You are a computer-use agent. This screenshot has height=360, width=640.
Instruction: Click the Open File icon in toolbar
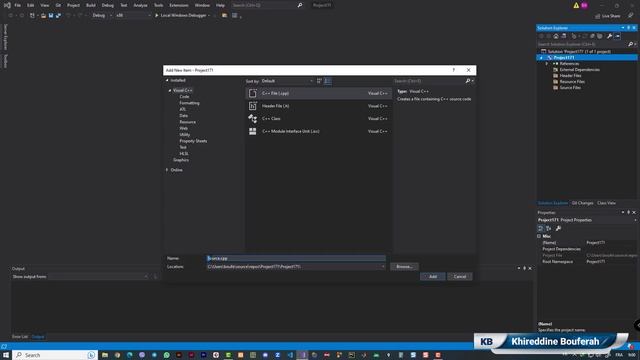click(43, 16)
